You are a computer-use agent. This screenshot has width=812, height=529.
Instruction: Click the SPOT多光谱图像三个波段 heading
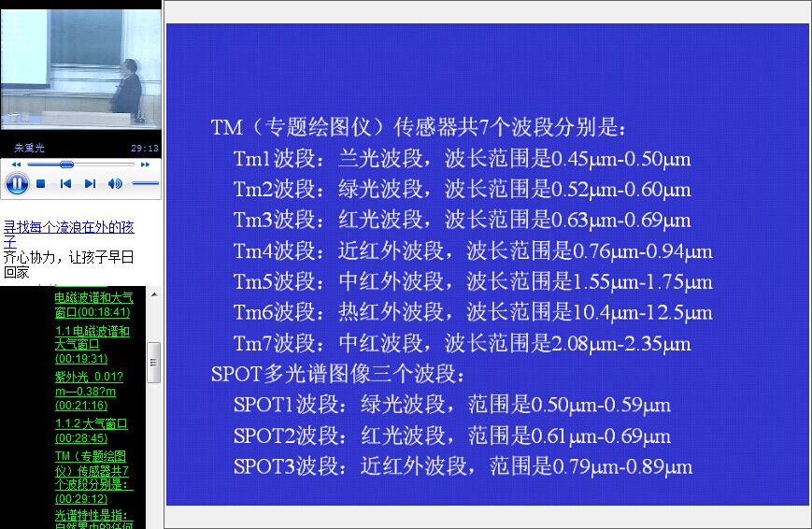pyautogui.click(x=337, y=374)
